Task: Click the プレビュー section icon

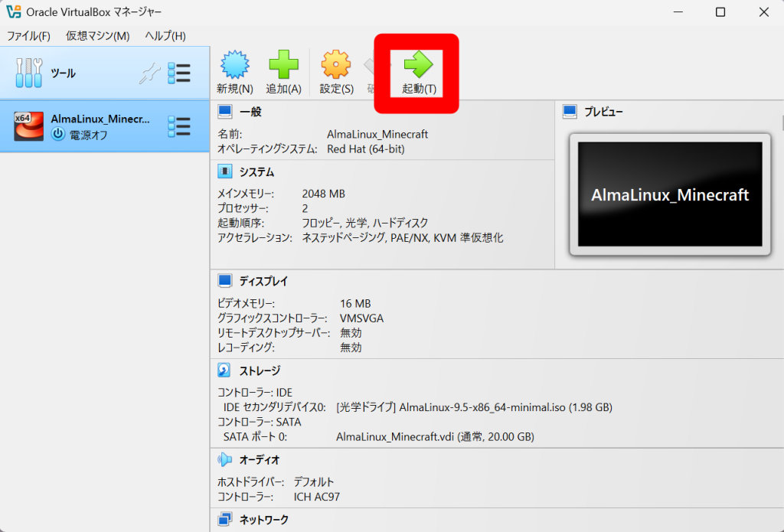Action: pyautogui.click(x=570, y=112)
